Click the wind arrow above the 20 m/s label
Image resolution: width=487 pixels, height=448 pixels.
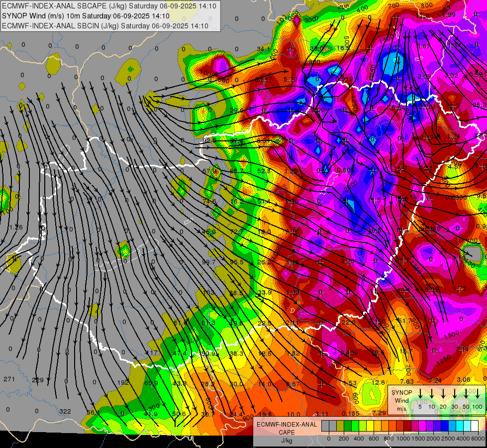pos(443,393)
